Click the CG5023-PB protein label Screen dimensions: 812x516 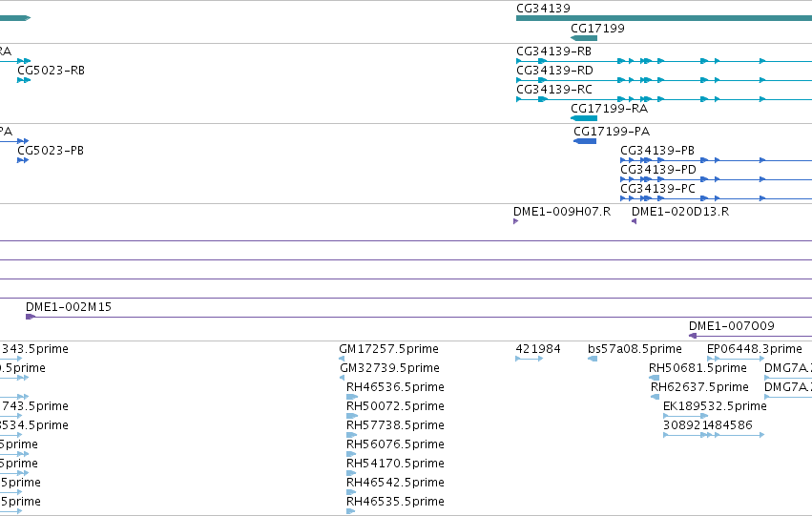[x=51, y=151]
